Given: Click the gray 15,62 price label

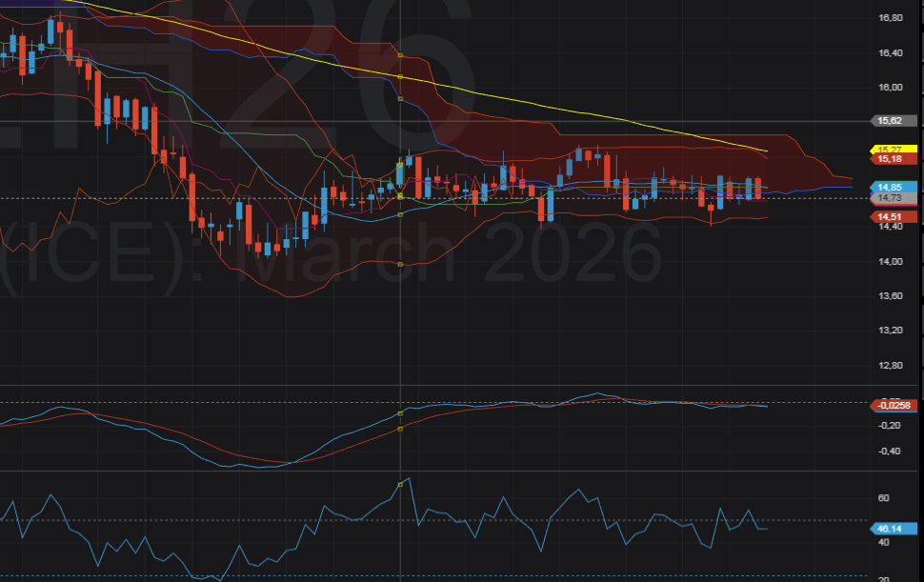Looking at the screenshot, I should tap(894, 121).
